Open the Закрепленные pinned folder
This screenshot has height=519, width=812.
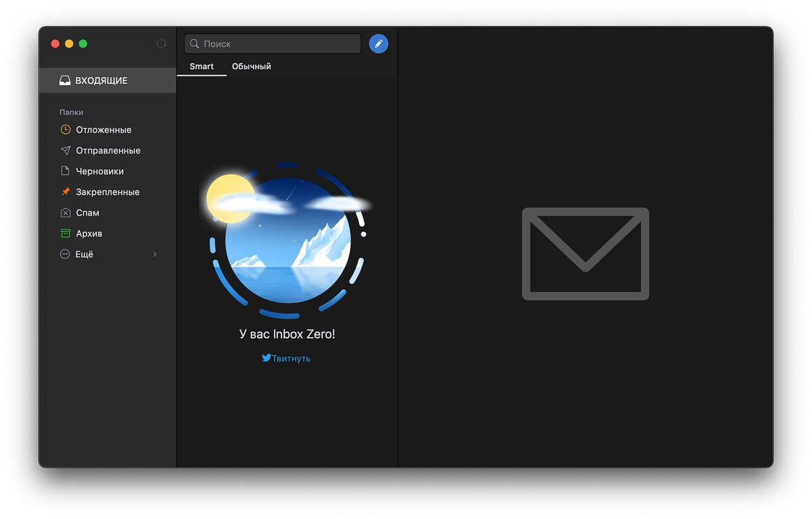108,191
